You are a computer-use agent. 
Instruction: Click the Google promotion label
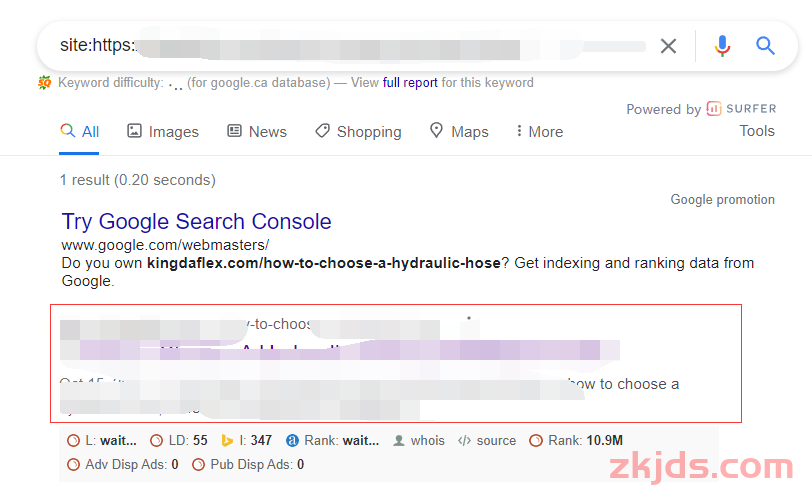722,200
